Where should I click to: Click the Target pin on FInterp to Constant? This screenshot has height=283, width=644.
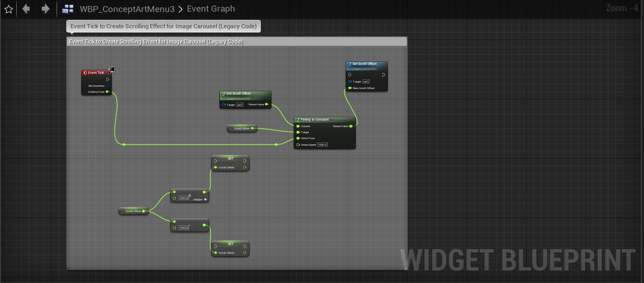click(298, 132)
